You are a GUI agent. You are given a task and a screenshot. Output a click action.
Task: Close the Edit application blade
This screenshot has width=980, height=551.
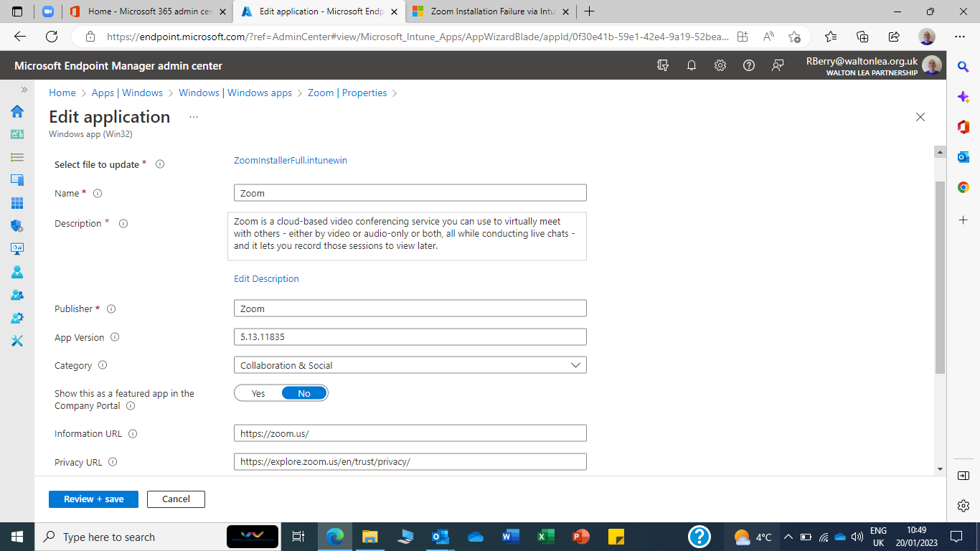point(920,117)
